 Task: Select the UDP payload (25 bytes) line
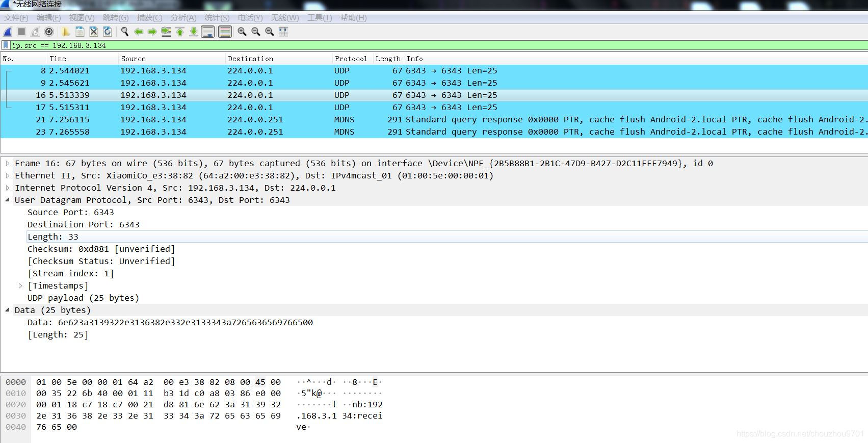coord(84,298)
